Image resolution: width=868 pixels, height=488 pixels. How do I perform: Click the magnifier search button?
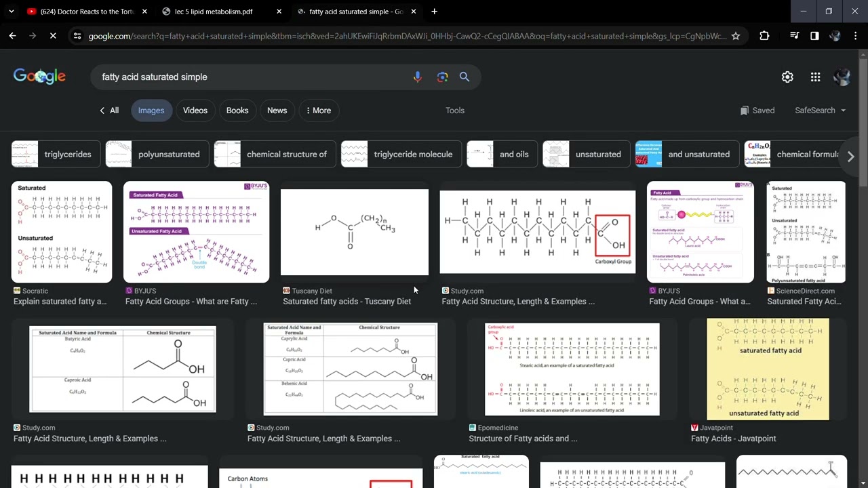click(x=465, y=77)
